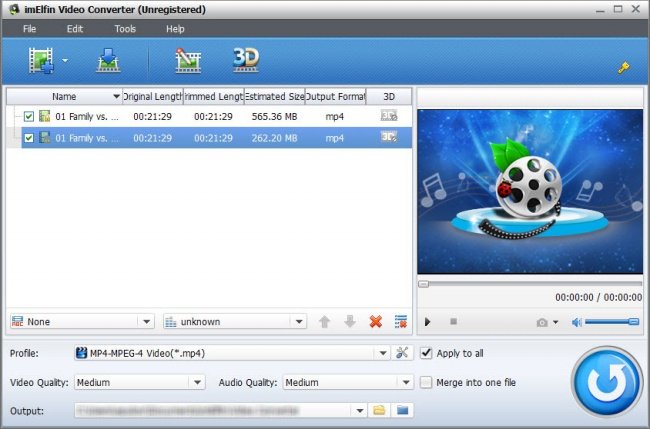Screen dimensions: 650x429
Task: Click the 3D icon of the 262.20 MB row
Action: 389,137
